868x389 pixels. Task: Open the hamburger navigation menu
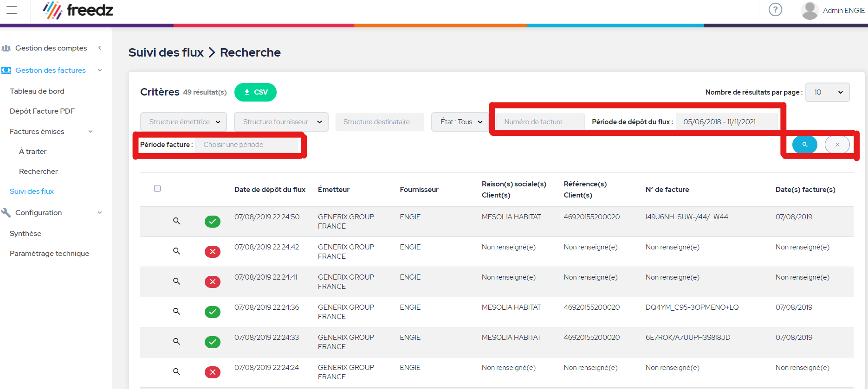pyautogui.click(x=12, y=10)
